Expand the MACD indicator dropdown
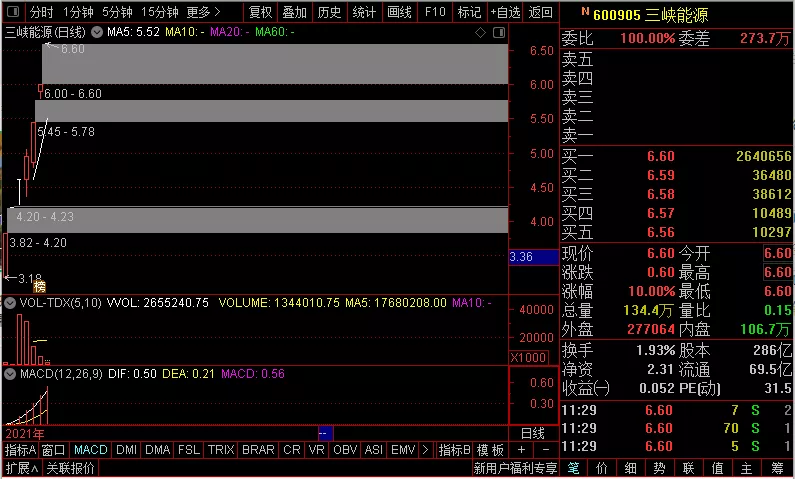 point(10,374)
